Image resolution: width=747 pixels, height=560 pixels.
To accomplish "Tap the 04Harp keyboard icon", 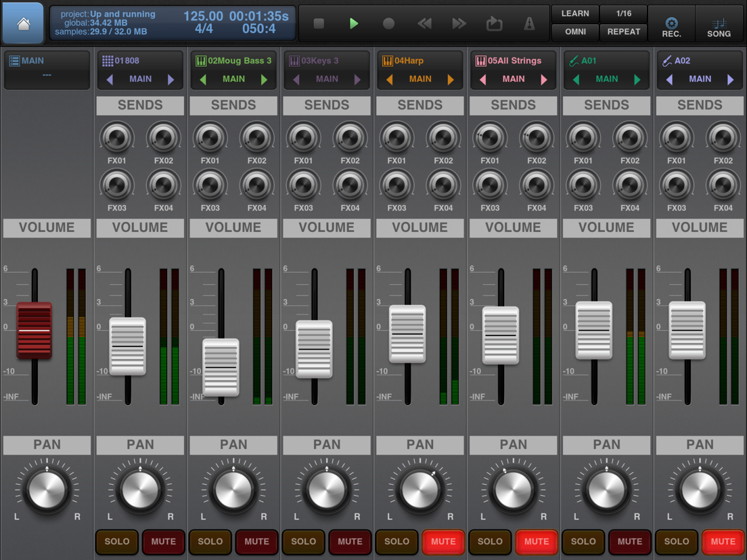I will [x=388, y=61].
